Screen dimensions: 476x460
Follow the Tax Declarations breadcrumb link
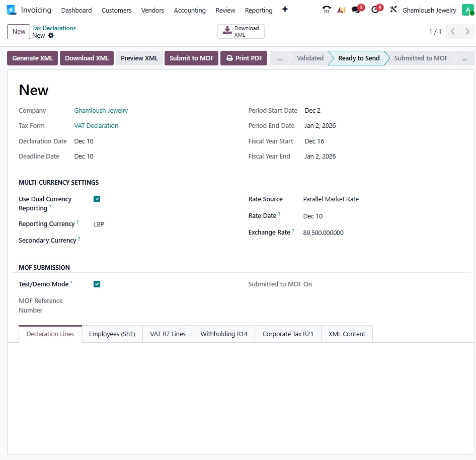point(54,28)
